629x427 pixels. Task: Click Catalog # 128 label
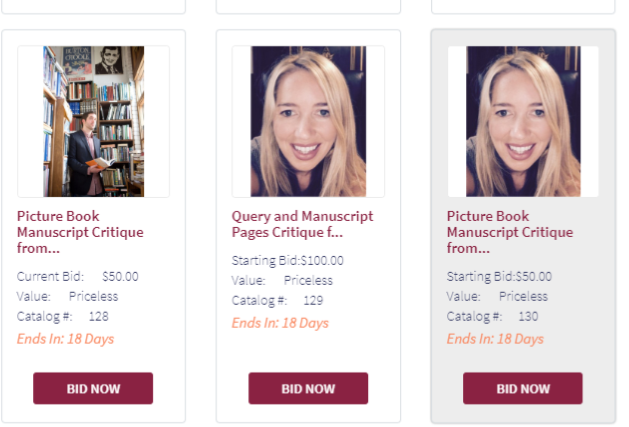coord(63,317)
